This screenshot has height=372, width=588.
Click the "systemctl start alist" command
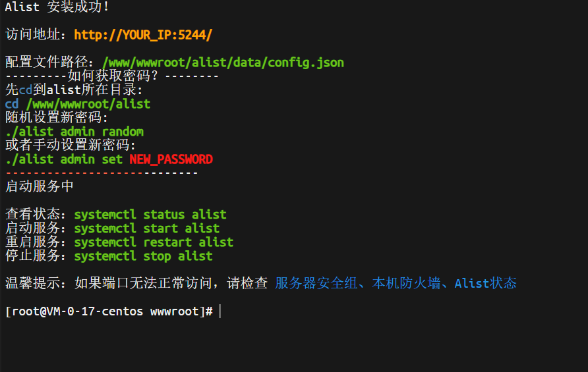[146, 228]
